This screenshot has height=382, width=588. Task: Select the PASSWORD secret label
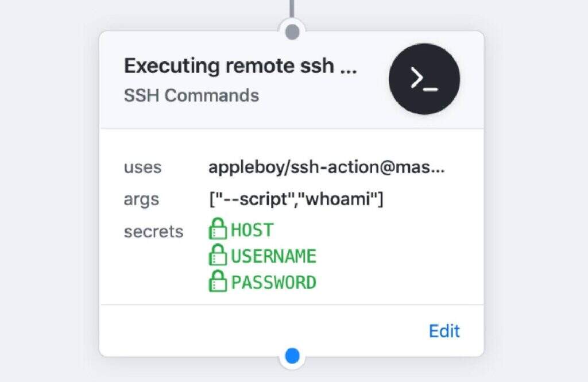pyautogui.click(x=274, y=283)
